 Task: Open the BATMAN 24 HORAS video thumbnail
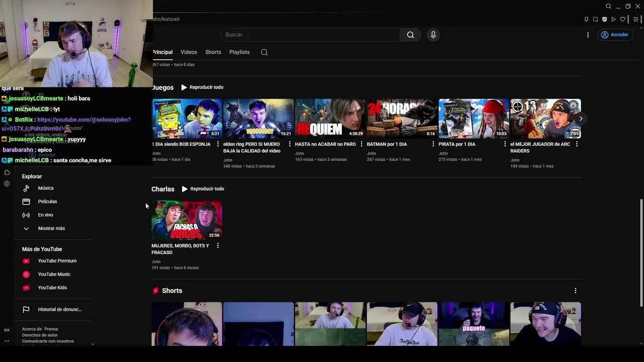coord(402,119)
